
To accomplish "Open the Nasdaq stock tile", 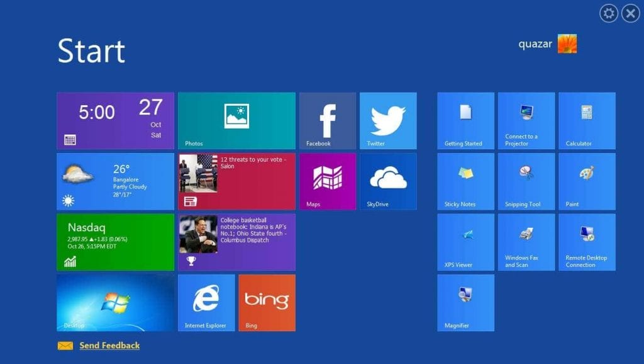I will pos(115,242).
